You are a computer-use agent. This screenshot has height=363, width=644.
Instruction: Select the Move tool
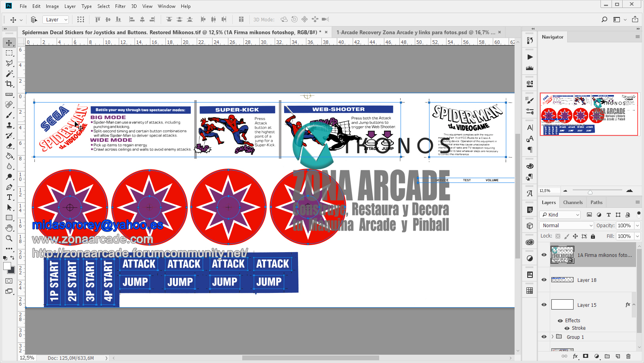tap(9, 43)
